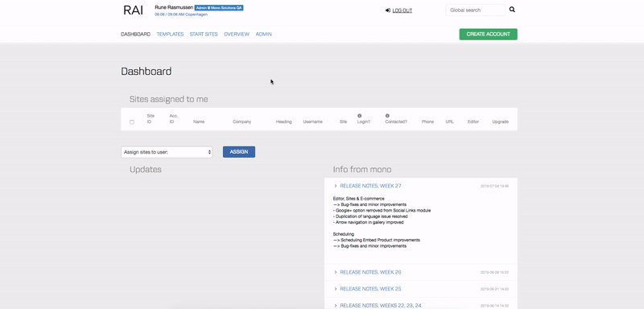Click the Site column header
Image resolution: width=644 pixels, height=309 pixels.
[x=344, y=122]
